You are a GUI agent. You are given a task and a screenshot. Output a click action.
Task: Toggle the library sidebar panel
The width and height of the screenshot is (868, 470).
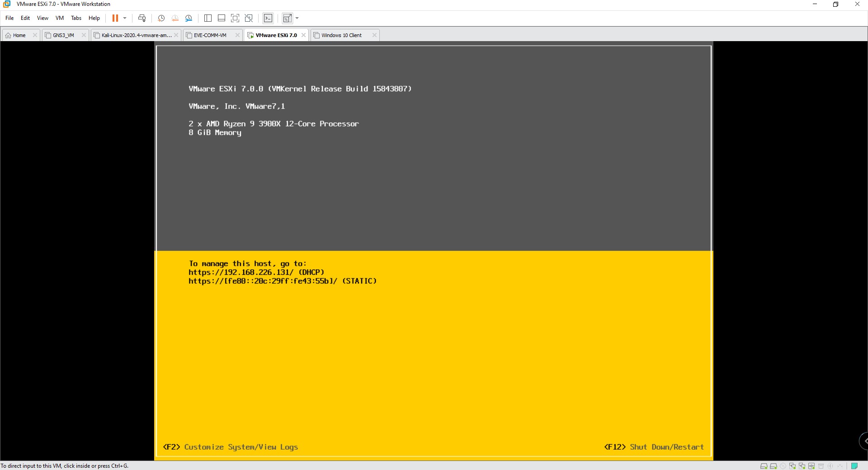click(208, 18)
